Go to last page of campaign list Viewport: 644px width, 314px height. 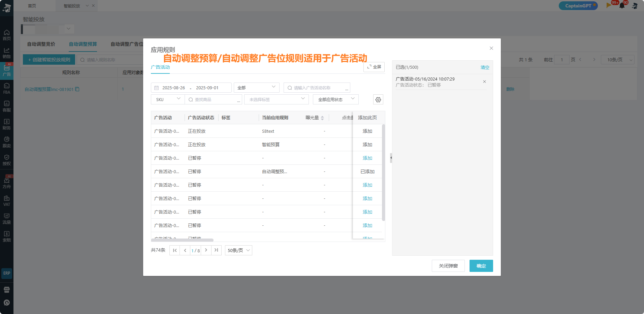pos(216,250)
